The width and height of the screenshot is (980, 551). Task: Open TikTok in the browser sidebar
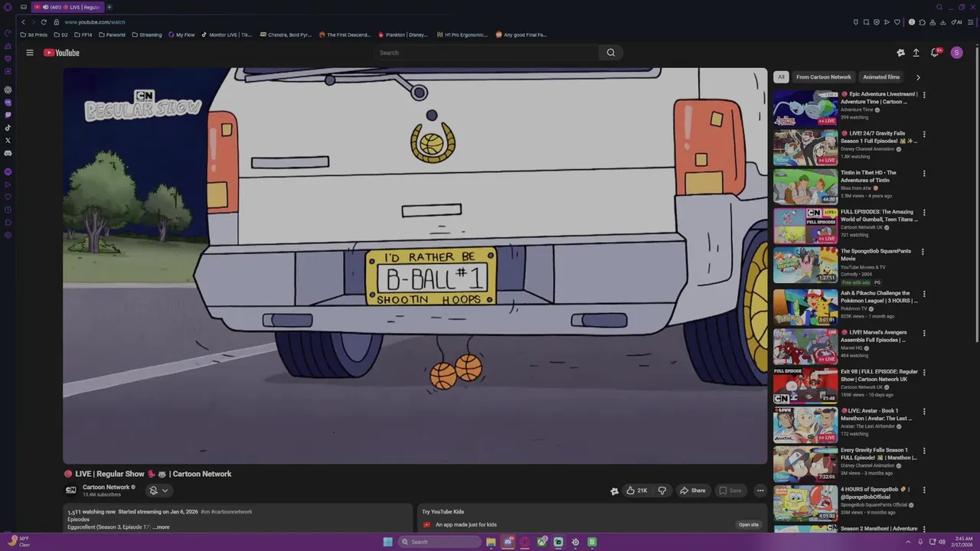point(8,128)
